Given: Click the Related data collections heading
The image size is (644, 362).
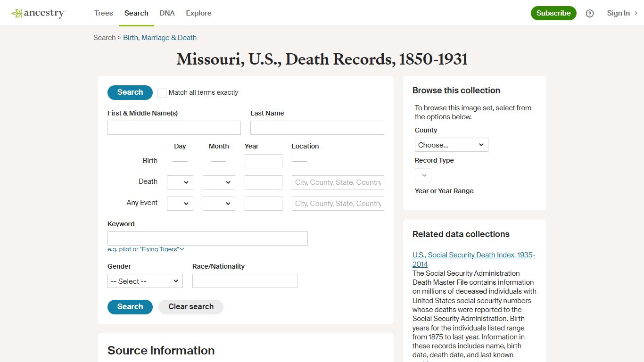Looking at the screenshot, I should 461,234.
